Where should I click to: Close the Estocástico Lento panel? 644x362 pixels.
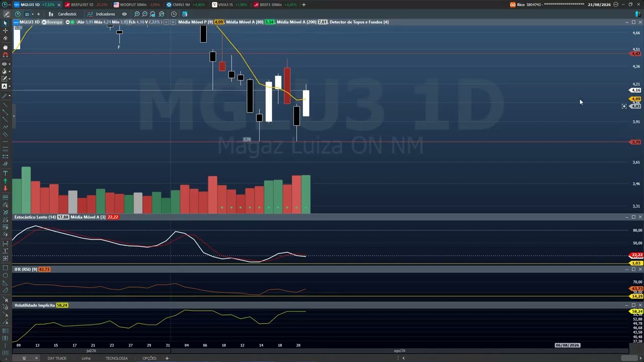click(x=640, y=217)
